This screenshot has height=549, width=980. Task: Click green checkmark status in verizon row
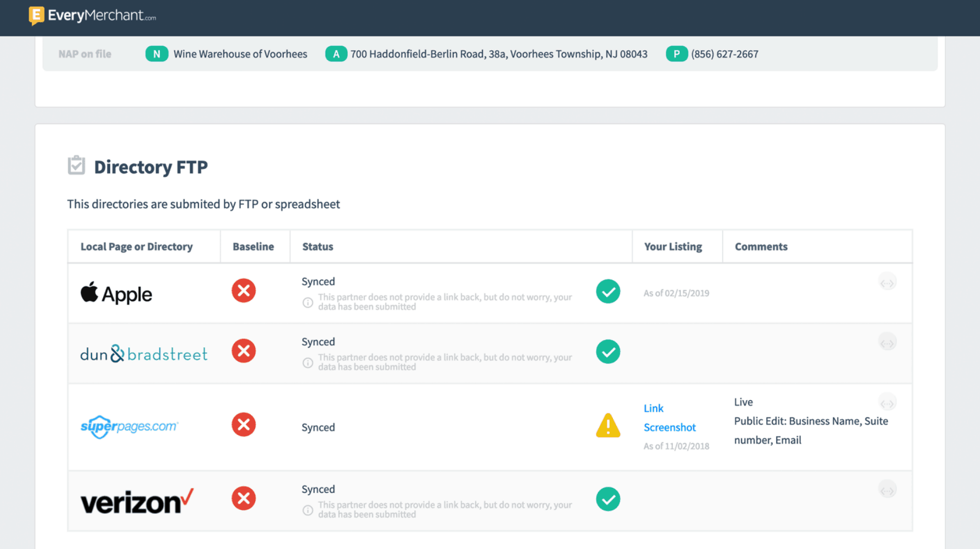pos(608,499)
